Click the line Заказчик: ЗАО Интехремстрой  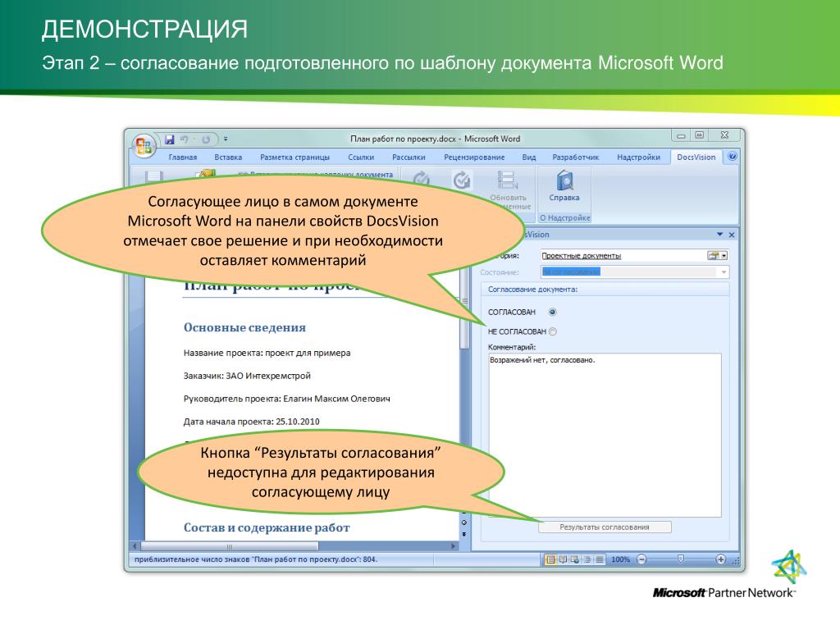point(247,376)
